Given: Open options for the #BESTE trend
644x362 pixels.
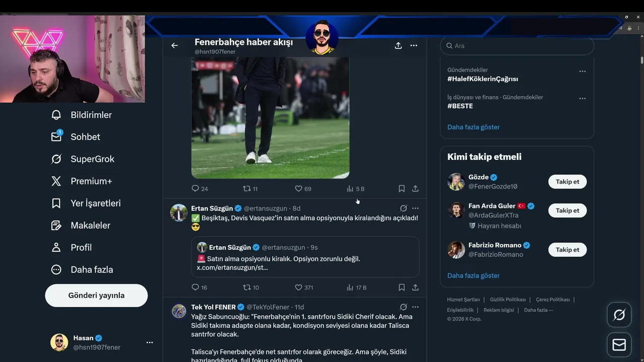Looking at the screenshot, I should pyautogui.click(x=582, y=99).
